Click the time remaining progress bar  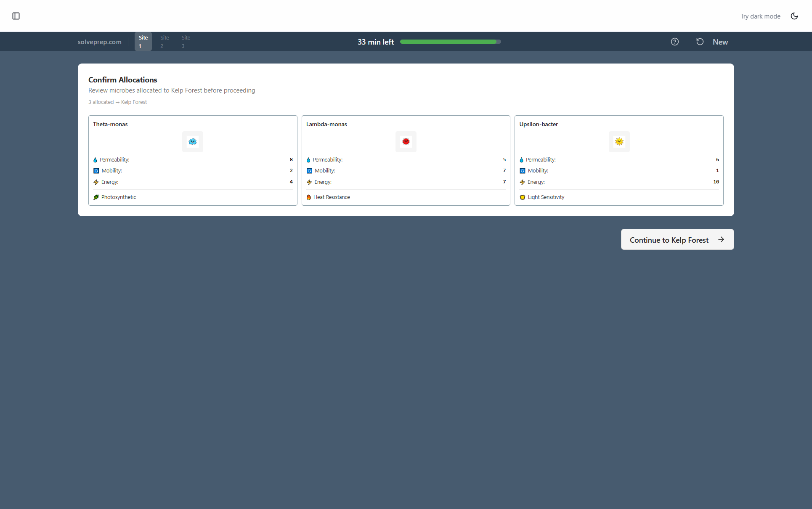click(x=450, y=42)
